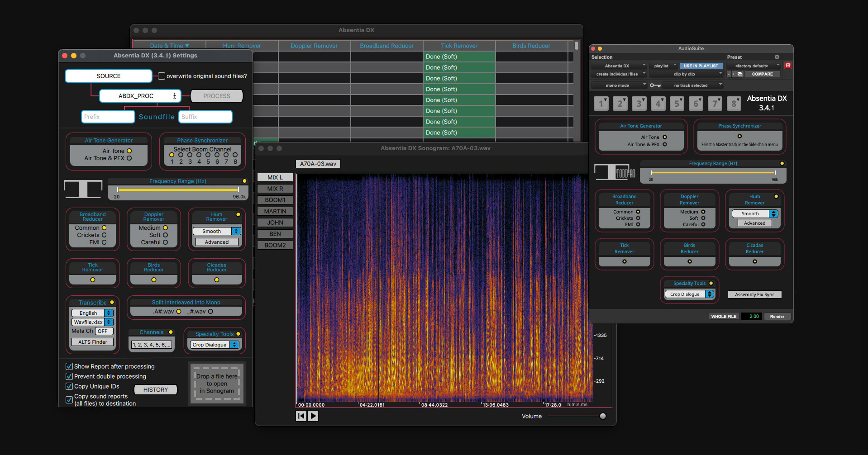
Task: Click the red target button in AudioSuite
Action: click(x=788, y=66)
